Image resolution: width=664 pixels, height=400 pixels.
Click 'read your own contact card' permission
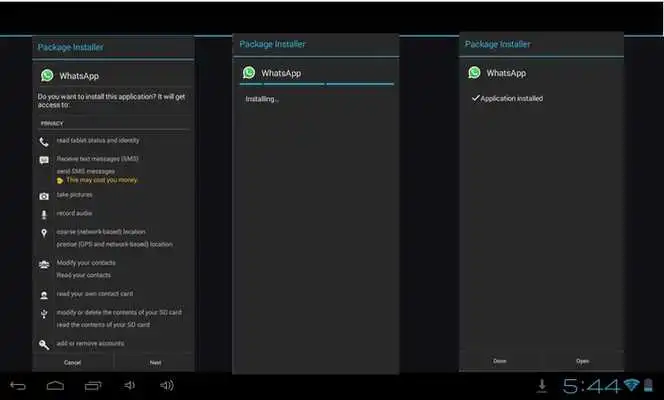(x=94, y=293)
